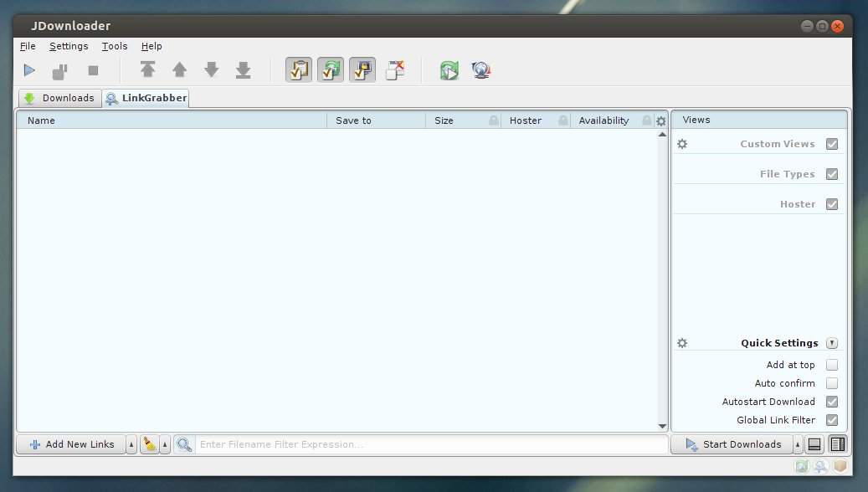Click the green reconnect refresh icon
Screen dimensions: 868x492
tap(449, 70)
